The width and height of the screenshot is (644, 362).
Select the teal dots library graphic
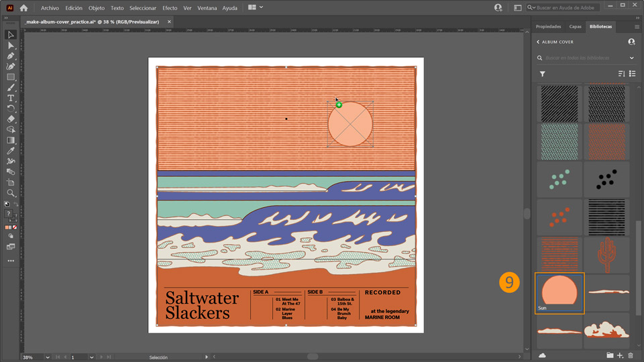click(x=559, y=180)
